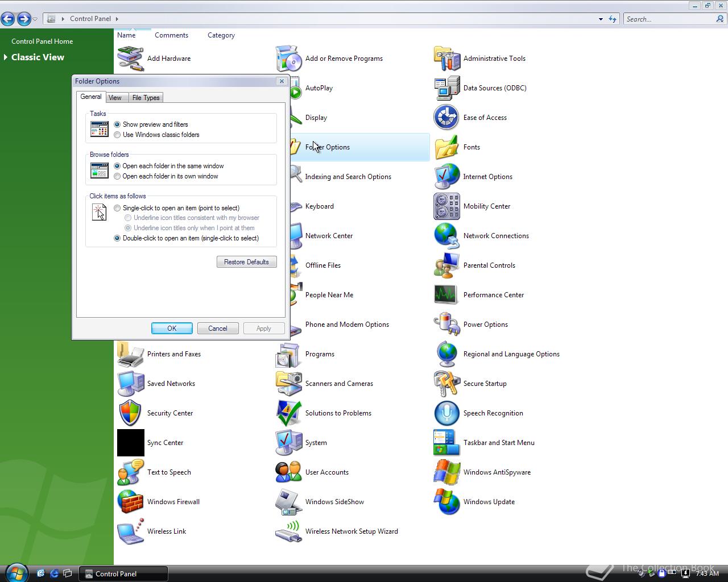Close the Folder Options dialog

click(x=282, y=81)
